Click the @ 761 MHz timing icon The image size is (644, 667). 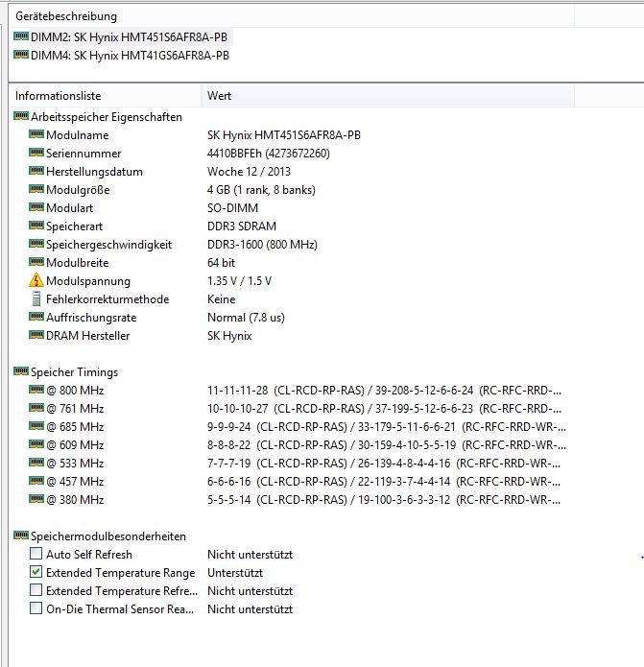click(36, 408)
